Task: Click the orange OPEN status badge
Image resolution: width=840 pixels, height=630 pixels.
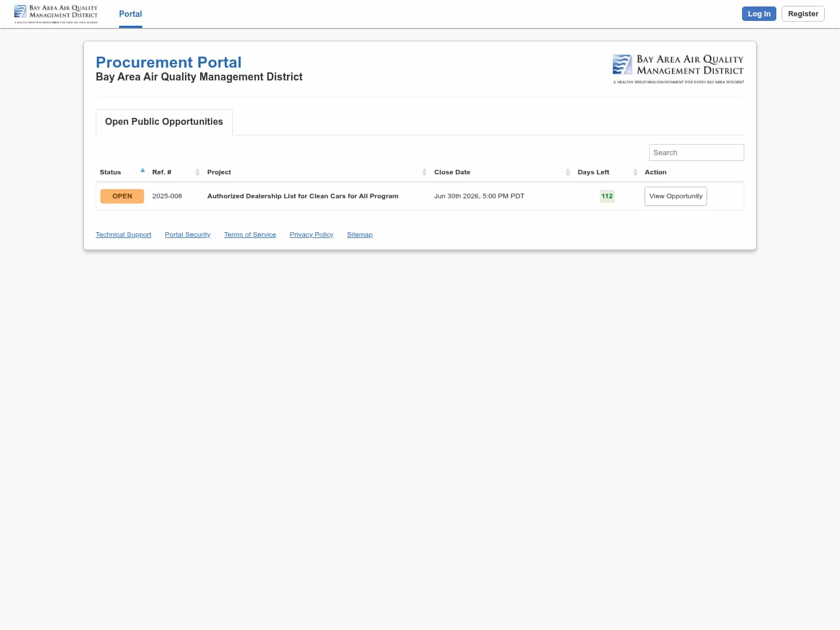Action: point(122,196)
